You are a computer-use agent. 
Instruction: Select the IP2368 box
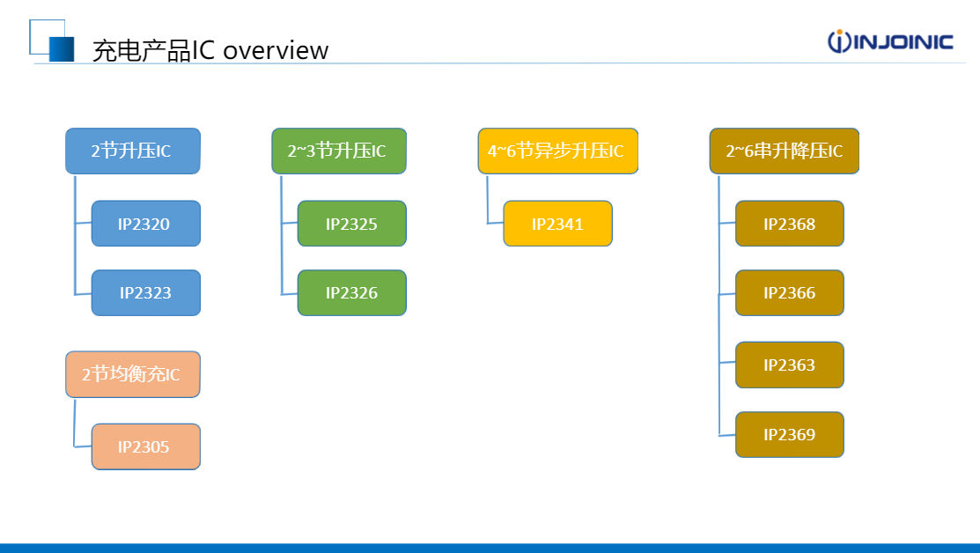790,224
